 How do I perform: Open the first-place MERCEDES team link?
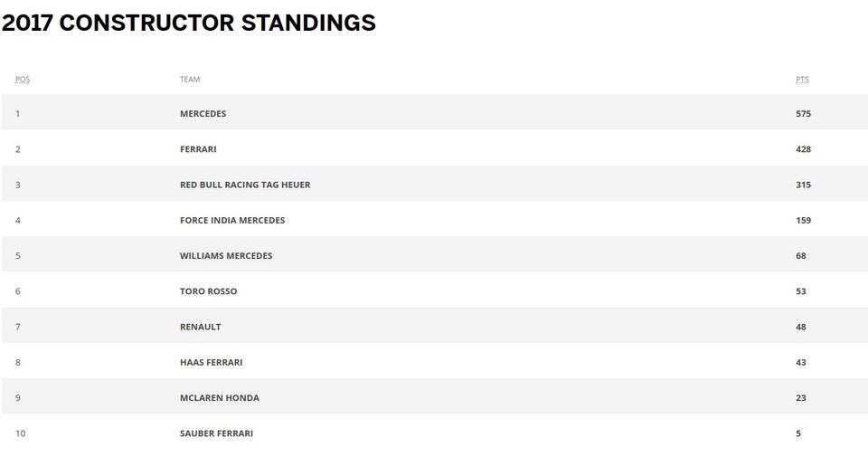203,114
